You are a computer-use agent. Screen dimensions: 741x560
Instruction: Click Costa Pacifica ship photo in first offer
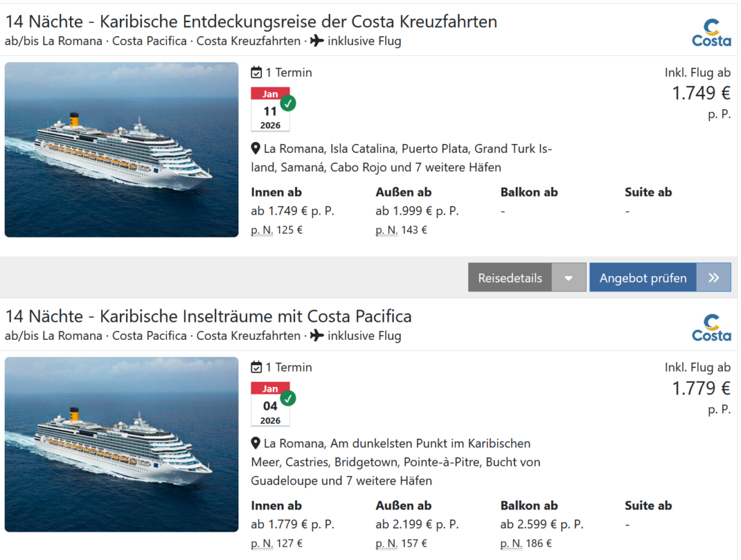click(x=122, y=149)
